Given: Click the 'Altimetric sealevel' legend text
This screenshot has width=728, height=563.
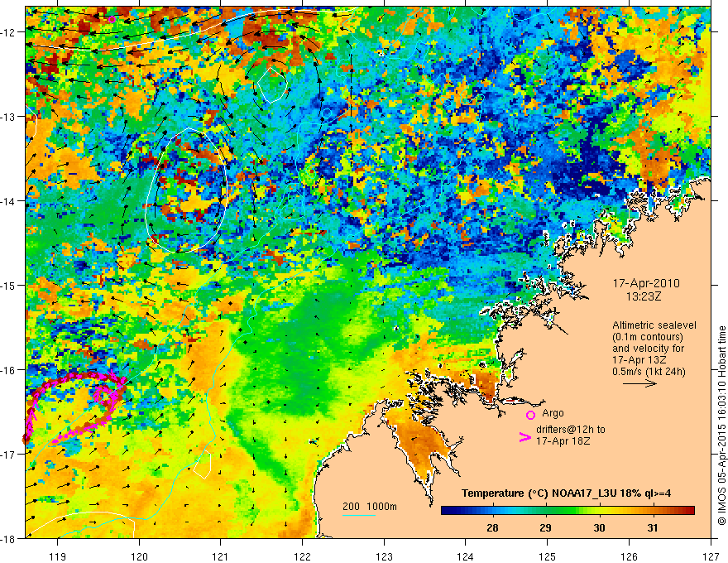Looking at the screenshot, I should [654, 325].
